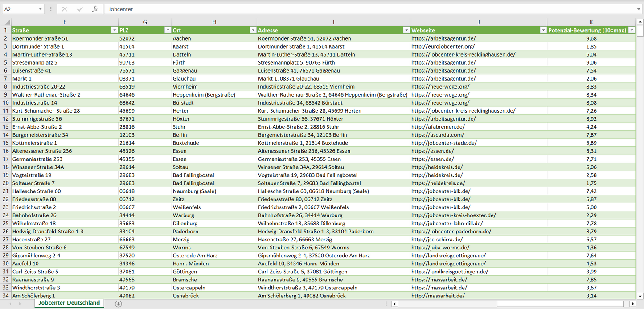Screen dimensions: 644x309
Task: Open the Potenzial-Bewertung filter dropdown
Action: point(632,30)
